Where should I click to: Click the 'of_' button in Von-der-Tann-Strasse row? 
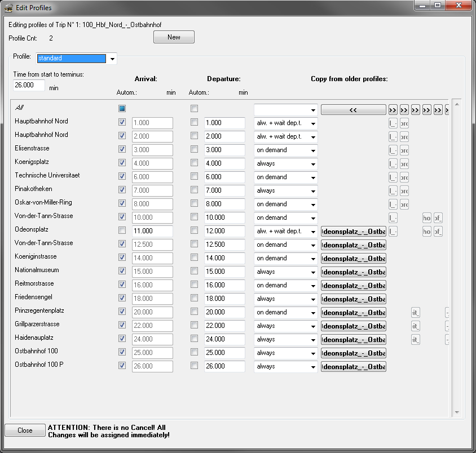click(438, 218)
